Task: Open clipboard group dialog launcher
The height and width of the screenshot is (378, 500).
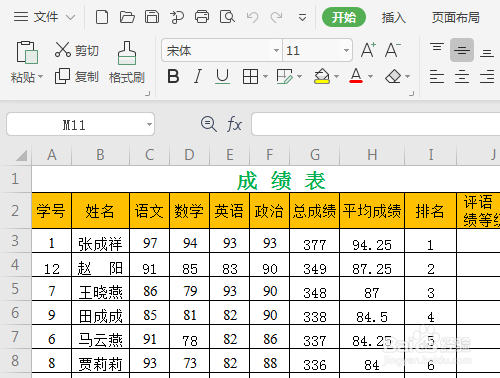Action: (x=148, y=94)
